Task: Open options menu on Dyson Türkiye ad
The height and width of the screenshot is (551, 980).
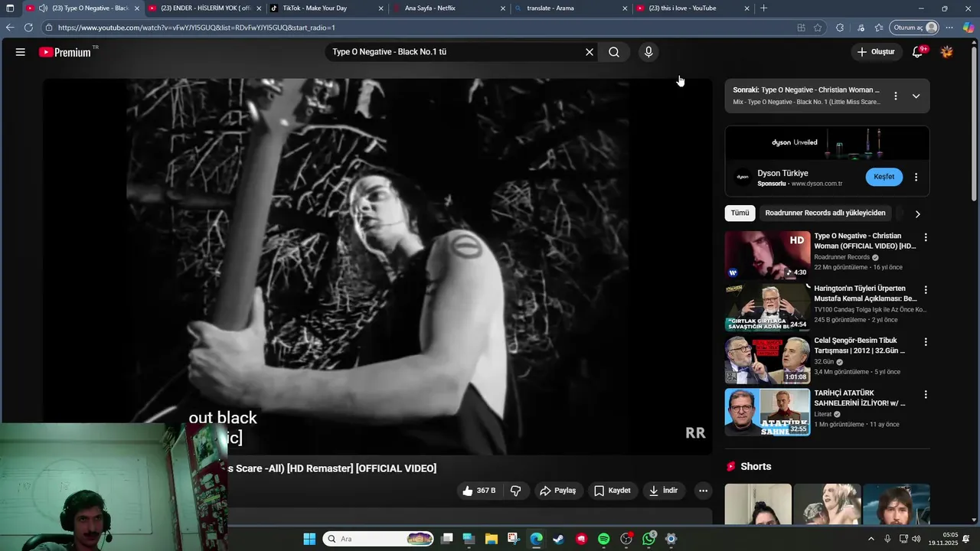Action: [916, 177]
